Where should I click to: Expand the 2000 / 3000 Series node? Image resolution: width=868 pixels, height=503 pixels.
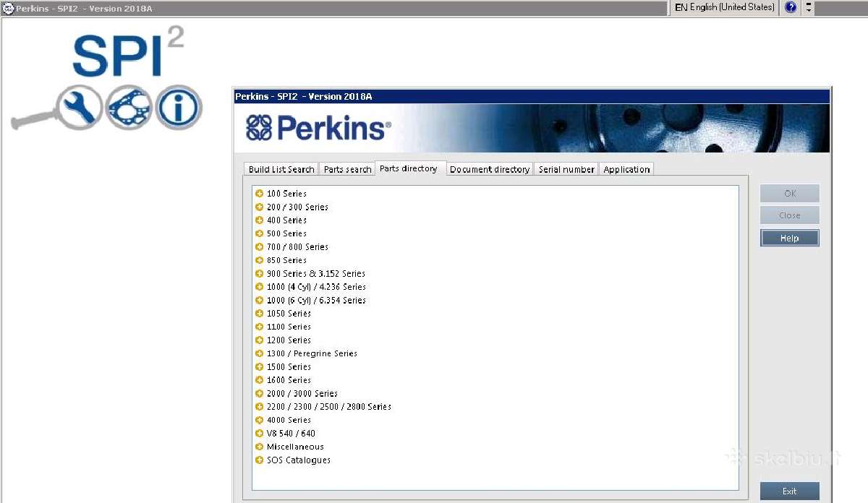(260, 394)
